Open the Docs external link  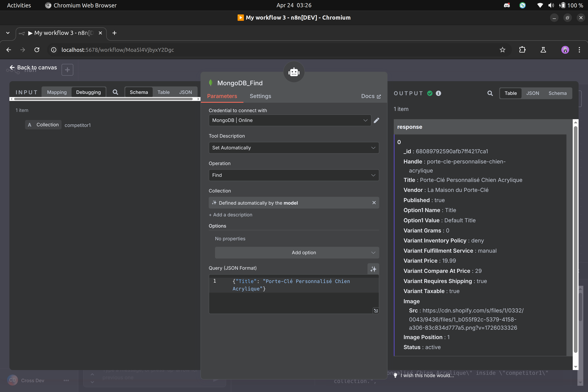point(371,96)
